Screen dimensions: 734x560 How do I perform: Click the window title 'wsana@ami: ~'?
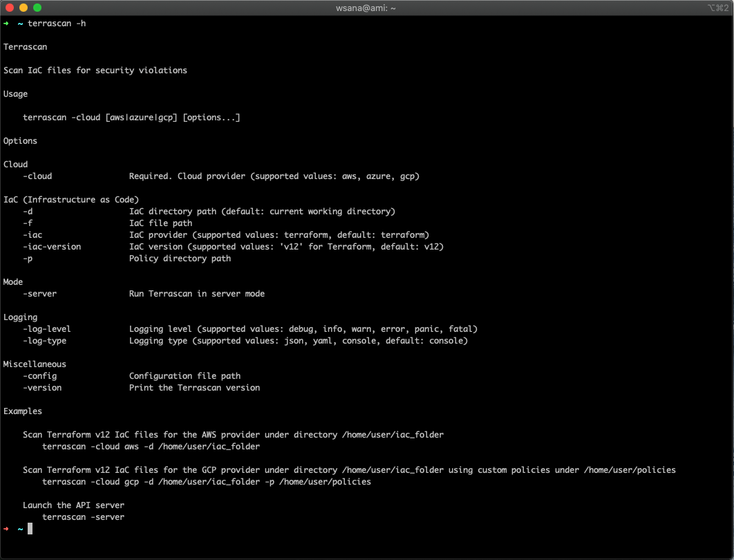tap(366, 8)
